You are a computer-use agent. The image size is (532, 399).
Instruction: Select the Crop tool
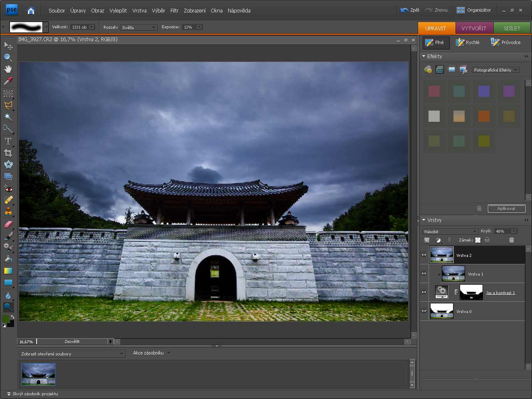pyautogui.click(x=8, y=153)
